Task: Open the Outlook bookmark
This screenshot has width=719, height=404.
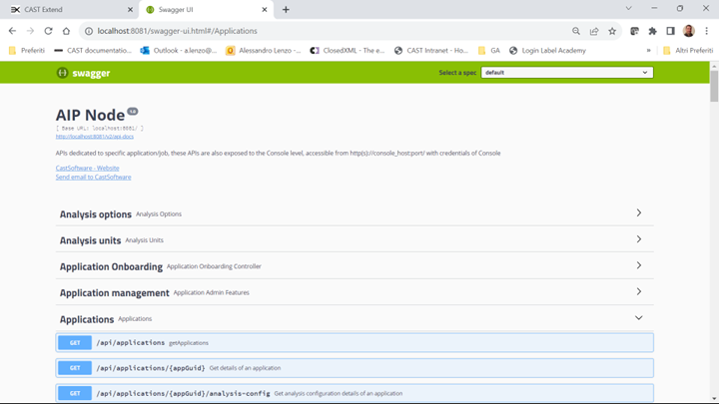Action: coord(179,50)
